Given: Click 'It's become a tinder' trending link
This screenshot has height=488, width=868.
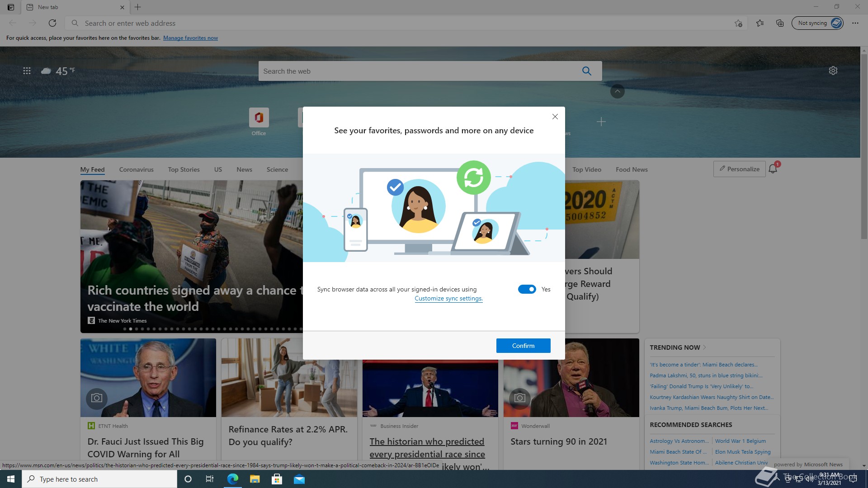Looking at the screenshot, I should [703, 365].
